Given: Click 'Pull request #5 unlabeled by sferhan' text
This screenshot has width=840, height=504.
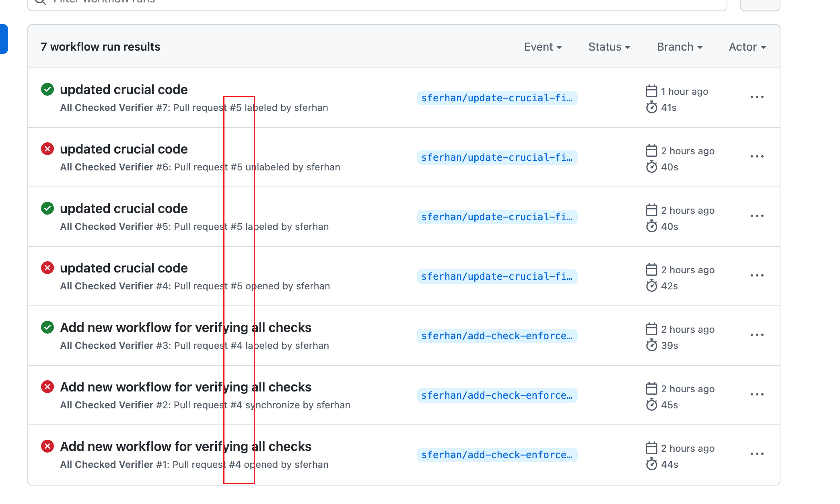Looking at the screenshot, I should coord(257,167).
